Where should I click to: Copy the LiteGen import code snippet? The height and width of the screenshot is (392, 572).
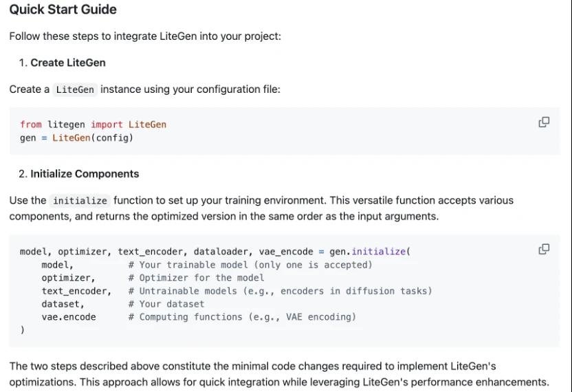tap(544, 122)
